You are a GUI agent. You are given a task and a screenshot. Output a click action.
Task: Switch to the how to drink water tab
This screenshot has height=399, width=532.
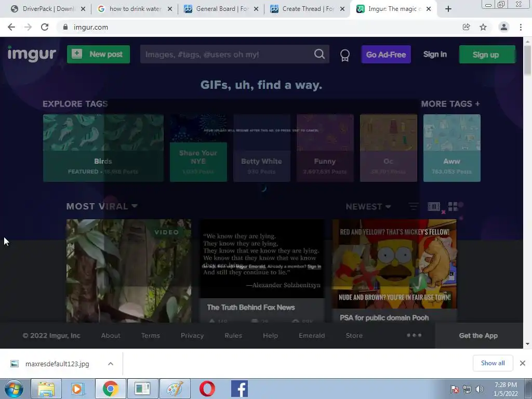click(x=135, y=9)
